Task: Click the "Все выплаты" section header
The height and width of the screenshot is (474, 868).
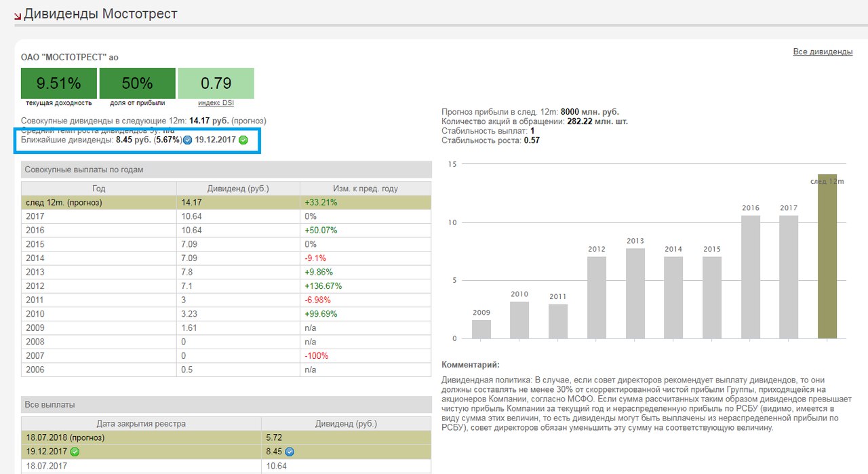Action: (x=226, y=405)
